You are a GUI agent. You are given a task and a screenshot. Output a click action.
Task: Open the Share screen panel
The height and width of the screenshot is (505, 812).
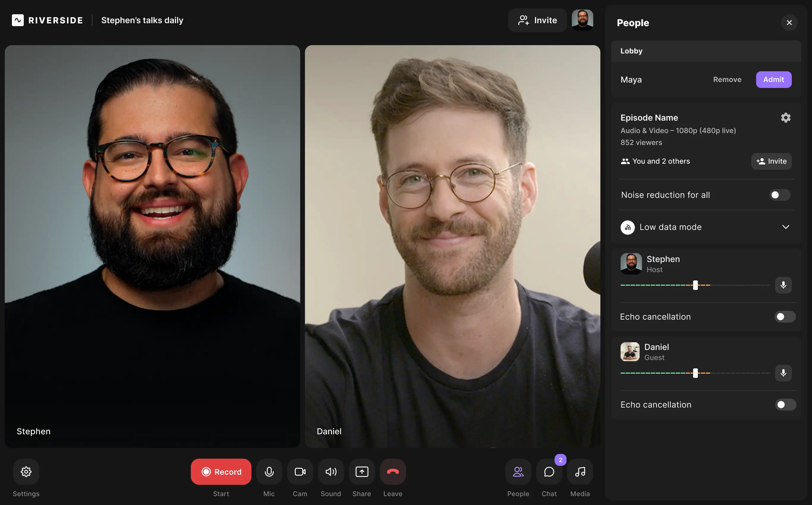coord(361,471)
